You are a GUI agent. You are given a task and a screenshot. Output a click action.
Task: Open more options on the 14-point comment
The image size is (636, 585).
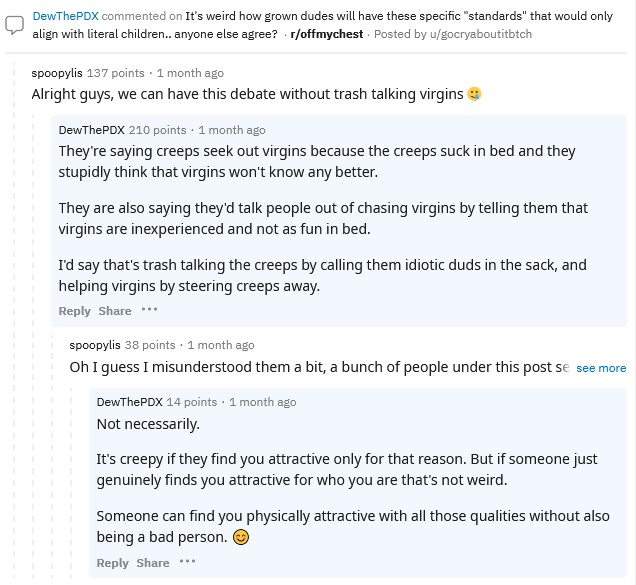pyautogui.click(x=188, y=562)
